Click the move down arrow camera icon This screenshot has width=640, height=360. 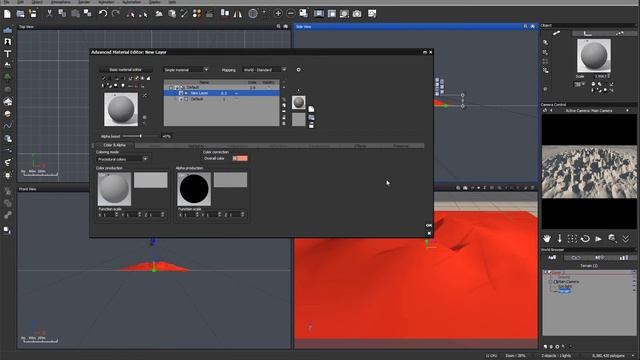click(x=560, y=238)
